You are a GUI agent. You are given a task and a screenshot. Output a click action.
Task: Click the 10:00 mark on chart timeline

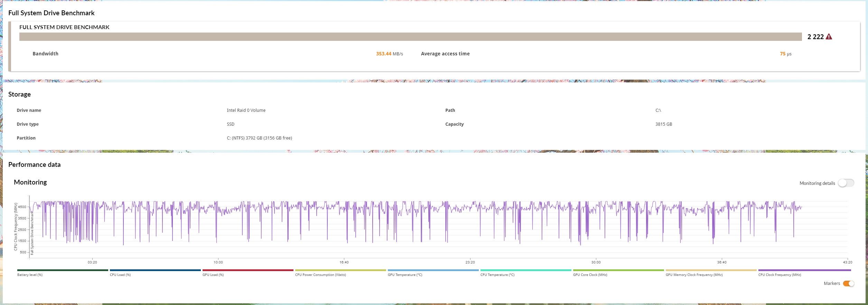coord(218,262)
